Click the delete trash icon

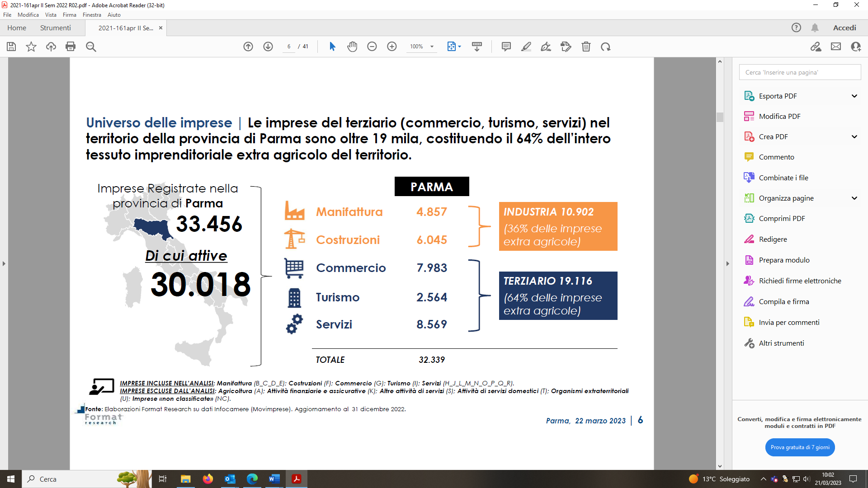click(586, 47)
